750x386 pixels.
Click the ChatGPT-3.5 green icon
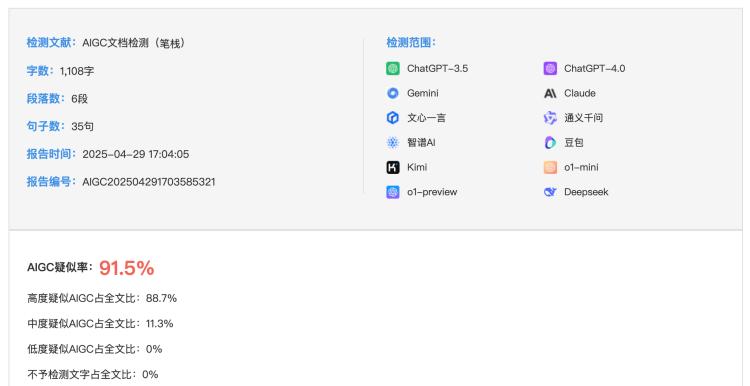click(393, 68)
